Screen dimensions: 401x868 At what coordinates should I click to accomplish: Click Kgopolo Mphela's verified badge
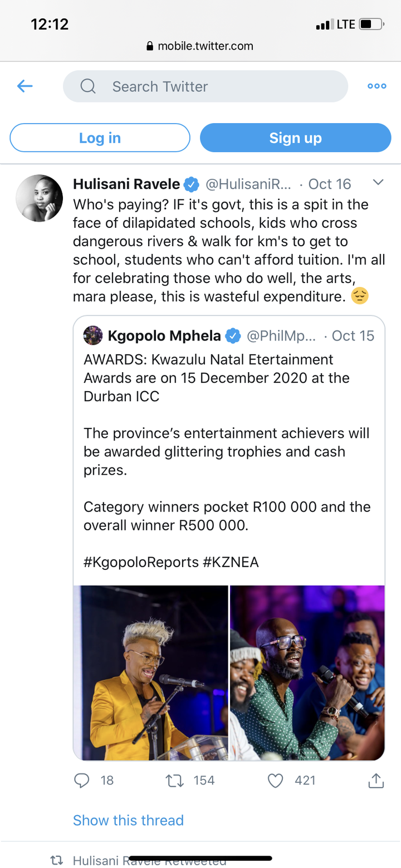click(x=233, y=336)
